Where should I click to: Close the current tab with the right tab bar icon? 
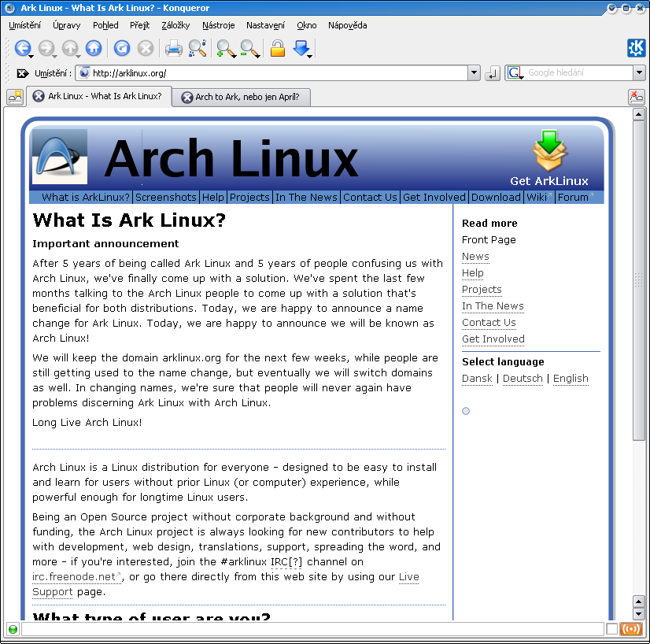(637, 97)
